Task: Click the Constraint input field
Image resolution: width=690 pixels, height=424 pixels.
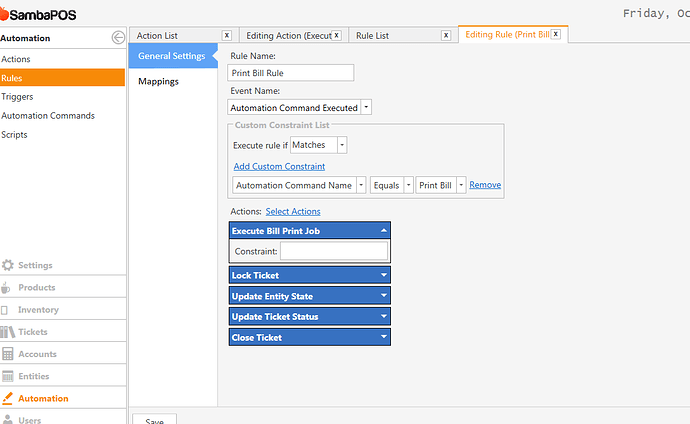Action: point(334,251)
